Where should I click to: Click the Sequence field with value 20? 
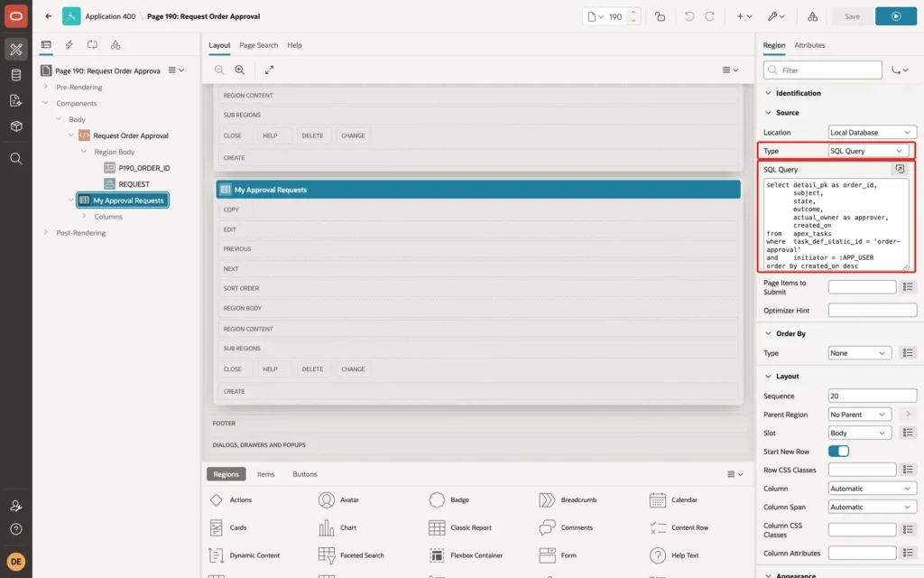(873, 396)
